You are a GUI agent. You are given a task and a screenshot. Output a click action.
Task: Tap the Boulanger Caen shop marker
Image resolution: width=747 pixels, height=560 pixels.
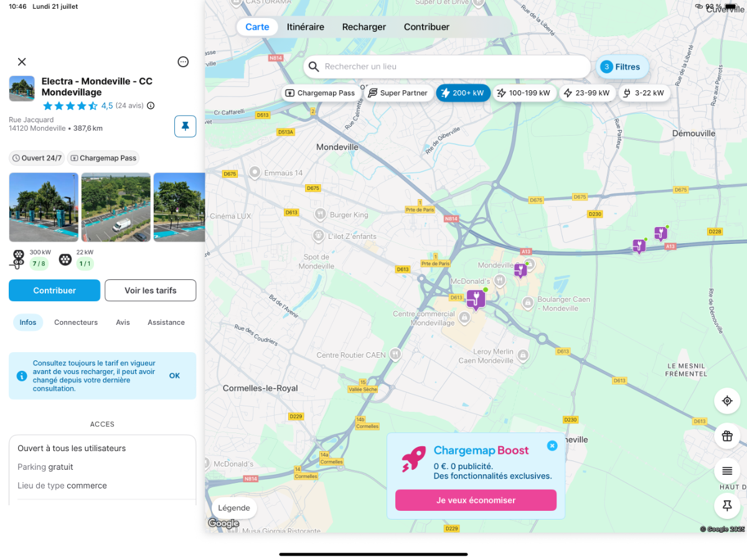pos(528,303)
